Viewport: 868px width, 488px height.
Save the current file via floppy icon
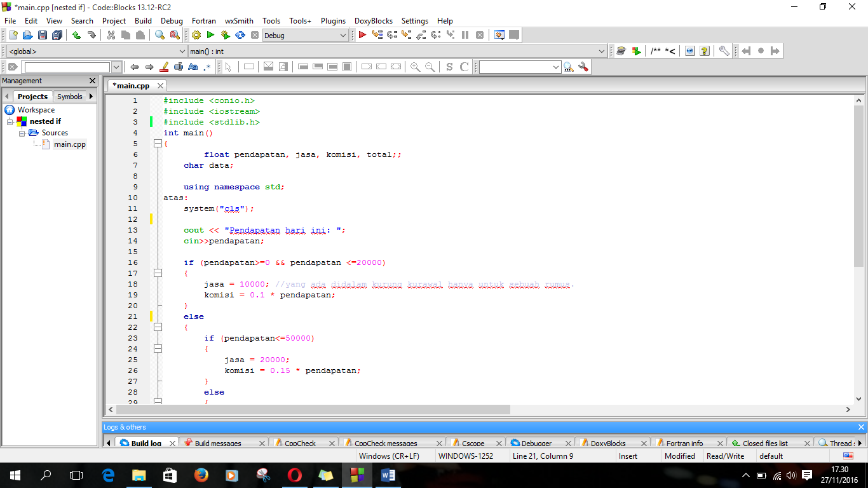coord(42,36)
